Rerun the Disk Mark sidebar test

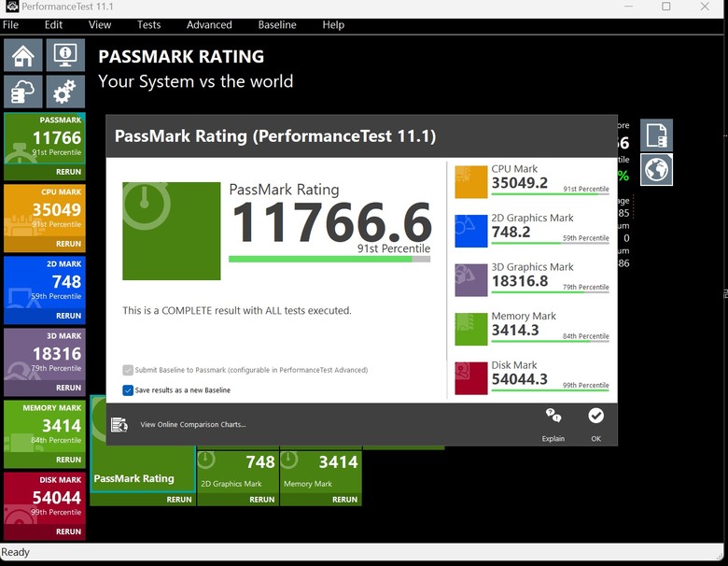(68, 531)
